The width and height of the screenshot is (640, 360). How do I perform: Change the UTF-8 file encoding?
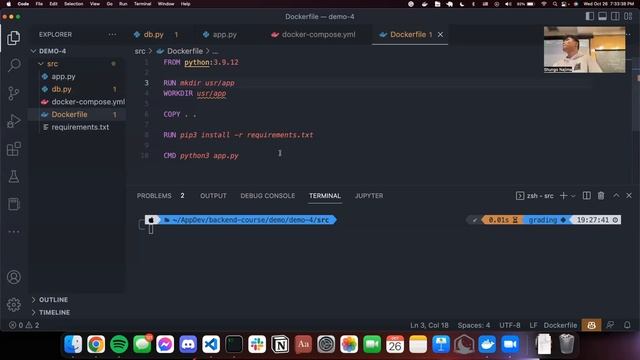[509, 325]
